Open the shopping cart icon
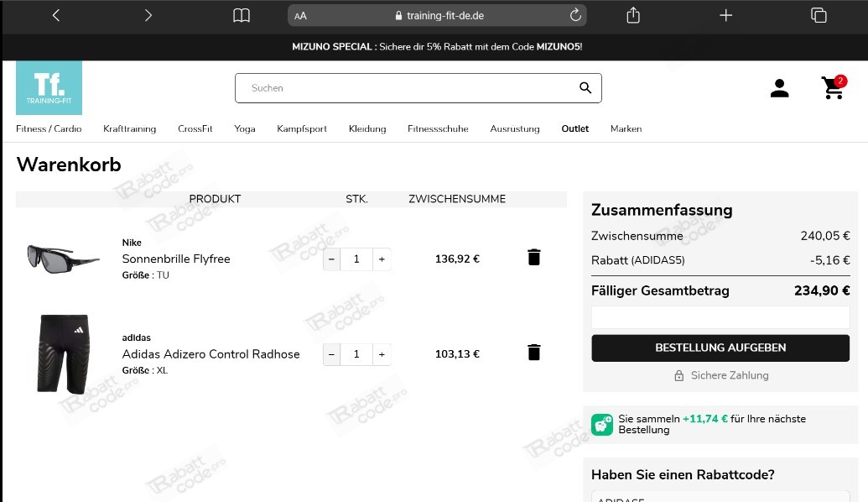Screen dimensions: 868x502 click(x=834, y=87)
